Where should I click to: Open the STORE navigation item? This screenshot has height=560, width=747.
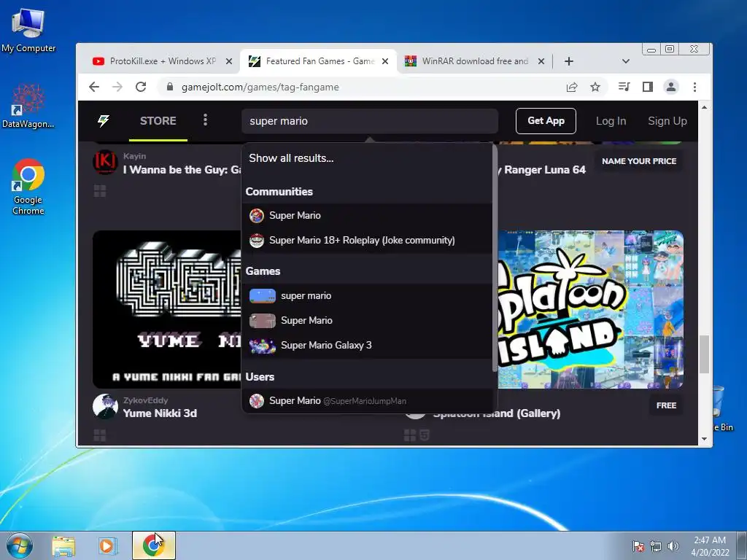(158, 121)
